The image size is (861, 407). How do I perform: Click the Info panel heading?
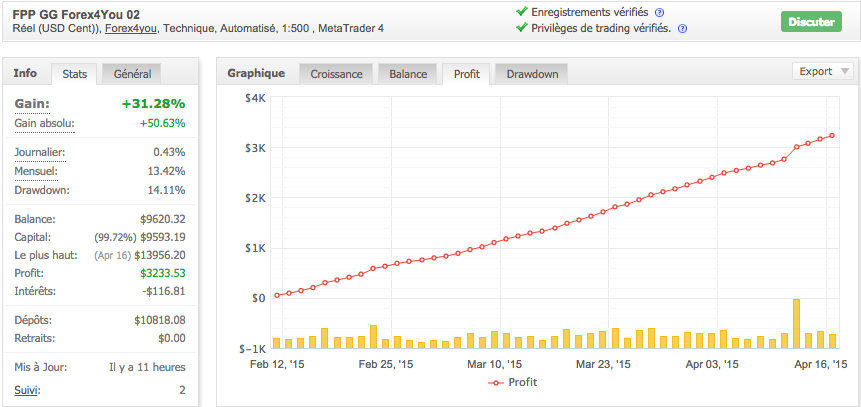pos(25,73)
